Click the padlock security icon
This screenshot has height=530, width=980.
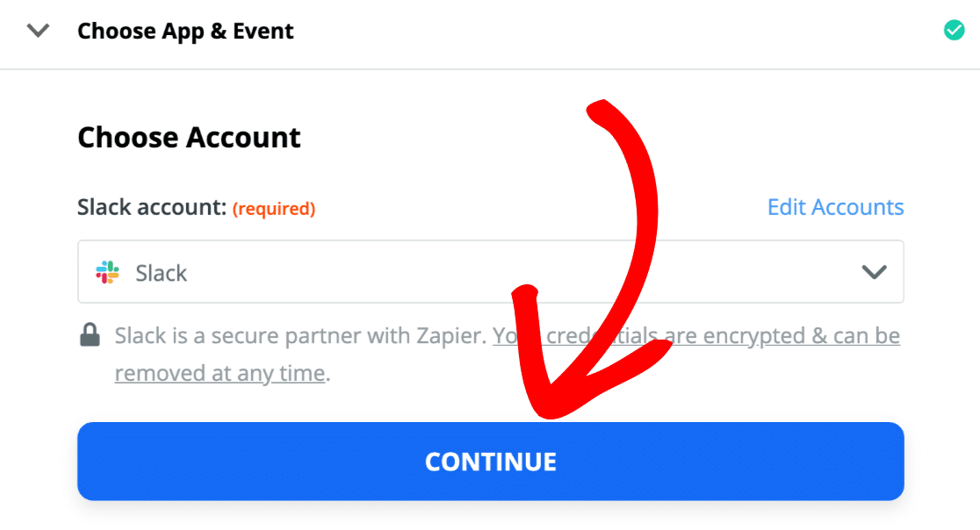[90, 335]
